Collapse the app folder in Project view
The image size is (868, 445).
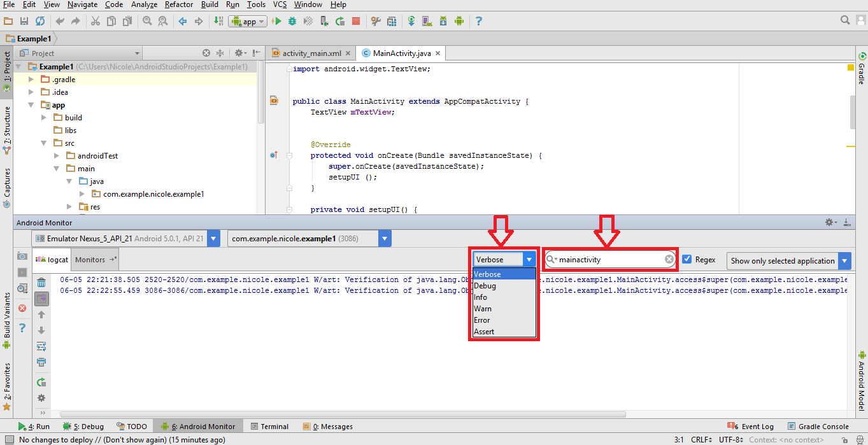click(31, 104)
